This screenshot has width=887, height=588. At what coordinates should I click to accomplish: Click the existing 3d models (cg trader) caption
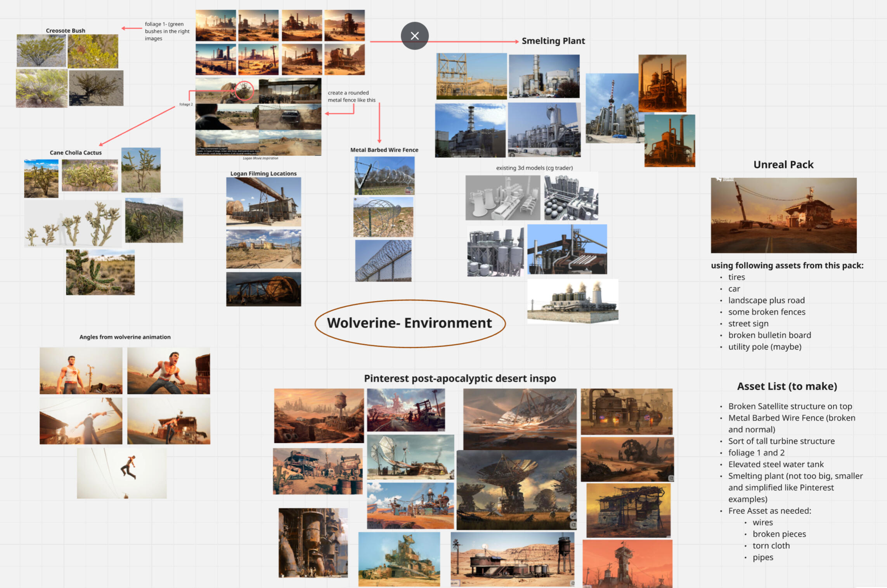[534, 168]
